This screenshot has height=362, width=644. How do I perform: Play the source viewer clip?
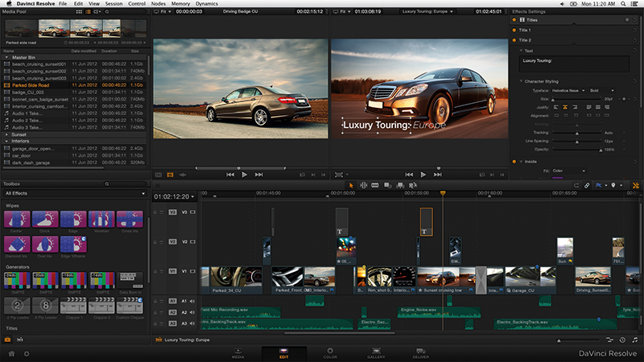click(x=245, y=175)
